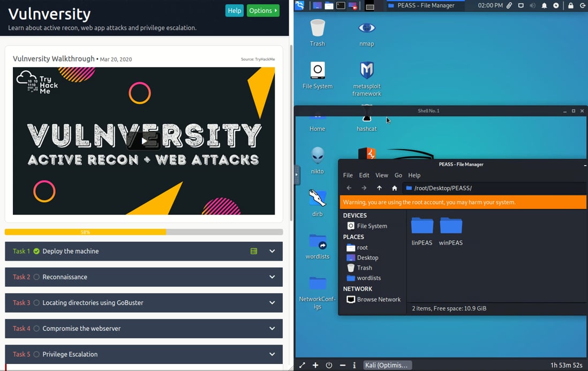Viewport: 588px width, 371px height.
Task: Launch the terminal from the top panel
Action: pos(341,6)
